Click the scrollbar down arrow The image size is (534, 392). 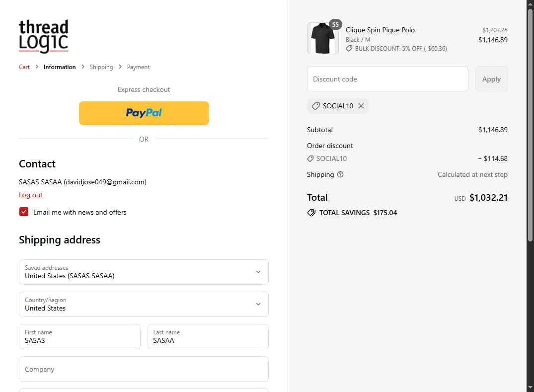click(530, 388)
